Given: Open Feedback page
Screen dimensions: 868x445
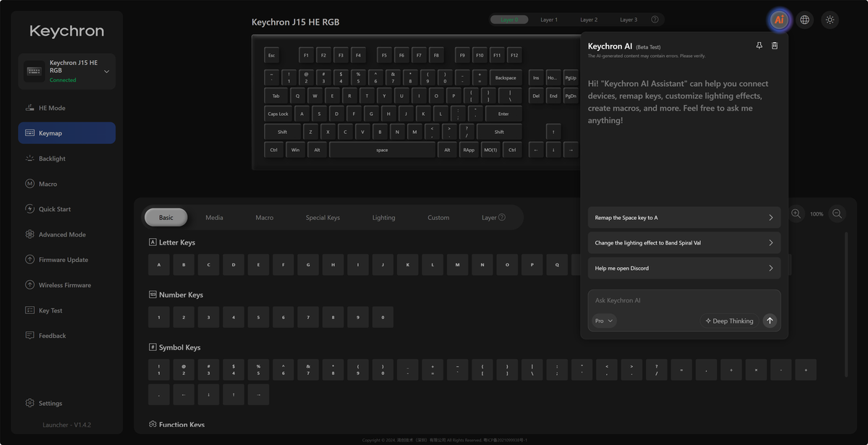Looking at the screenshot, I should click(67, 336).
